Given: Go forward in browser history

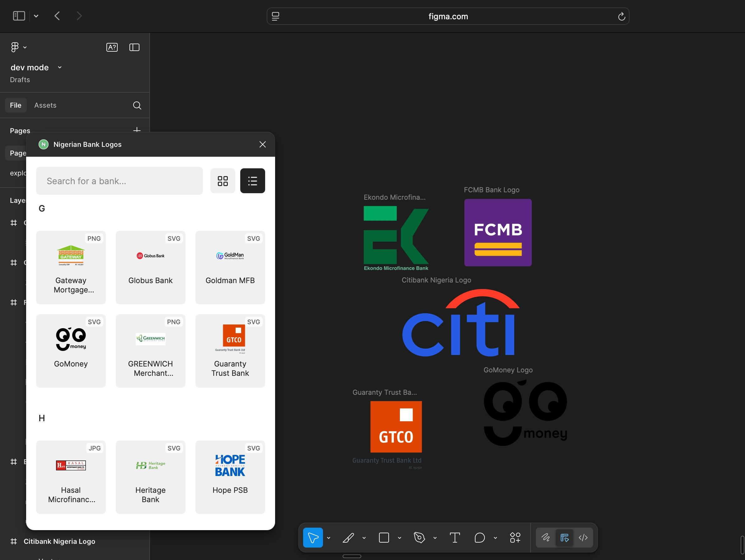Looking at the screenshot, I should tap(79, 16).
